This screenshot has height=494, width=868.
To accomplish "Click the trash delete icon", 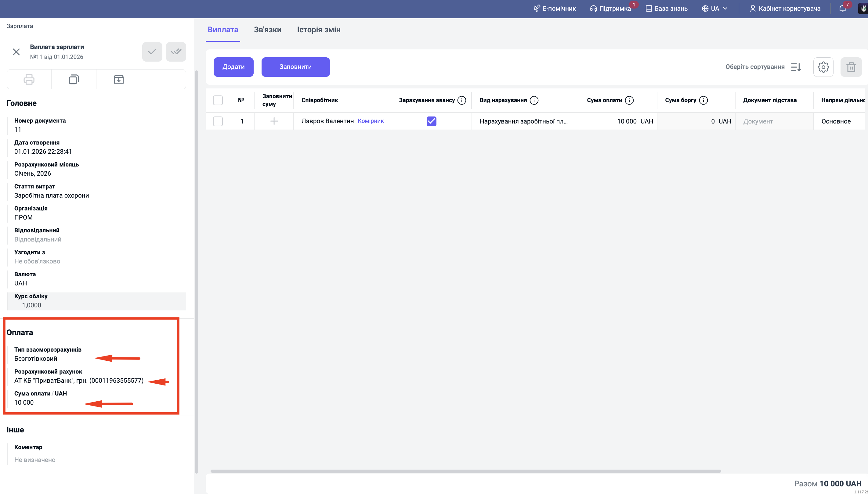I will [851, 67].
